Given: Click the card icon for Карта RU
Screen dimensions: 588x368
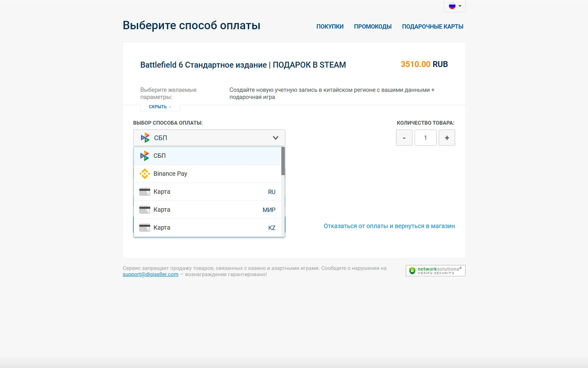Looking at the screenshot, I should (145, 192).
